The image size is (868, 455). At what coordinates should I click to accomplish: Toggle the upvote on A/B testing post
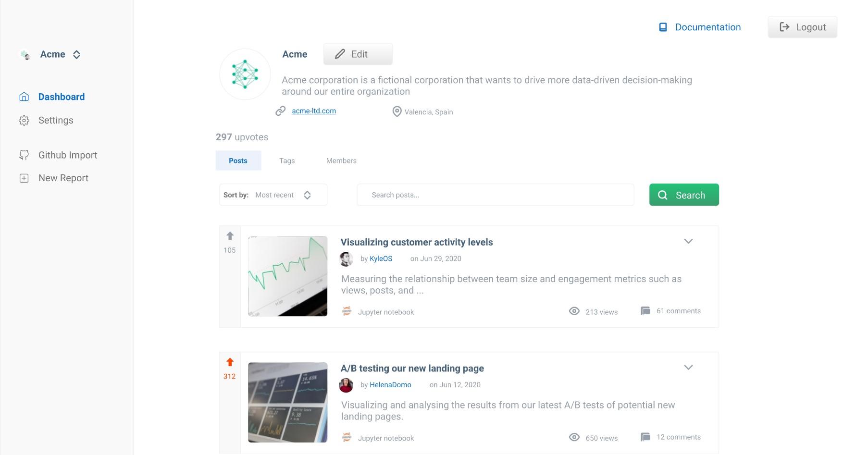230,362
